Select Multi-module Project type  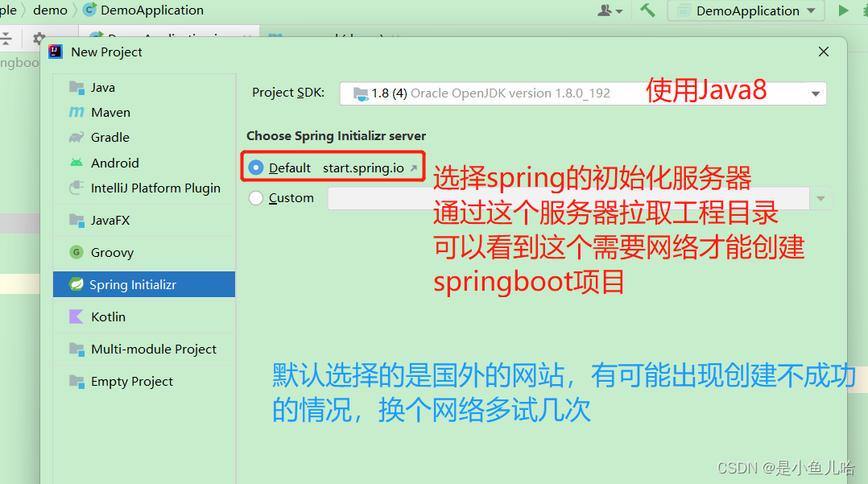(x=144, y=349)
